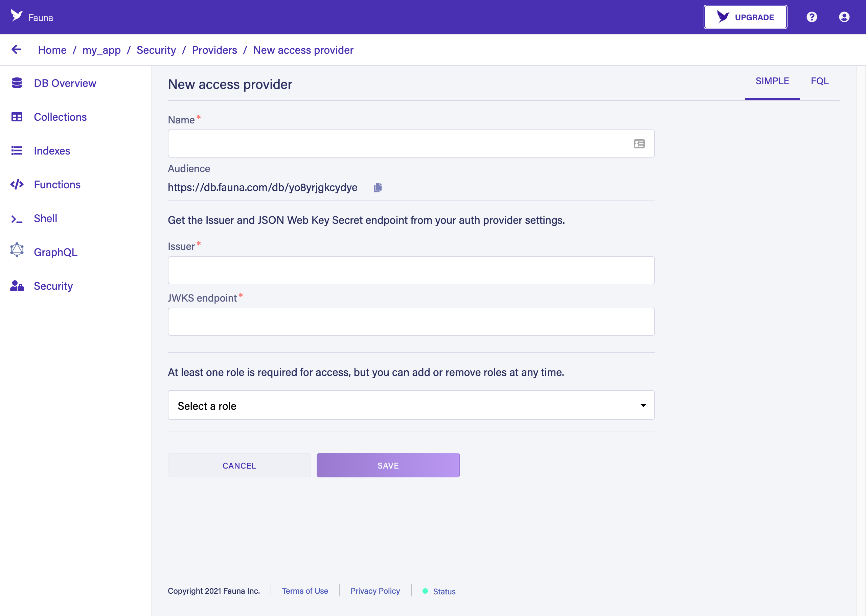This screenshot has height=616, width=866.
Task: Click the contact card icon in Name field
Action: 639,144
